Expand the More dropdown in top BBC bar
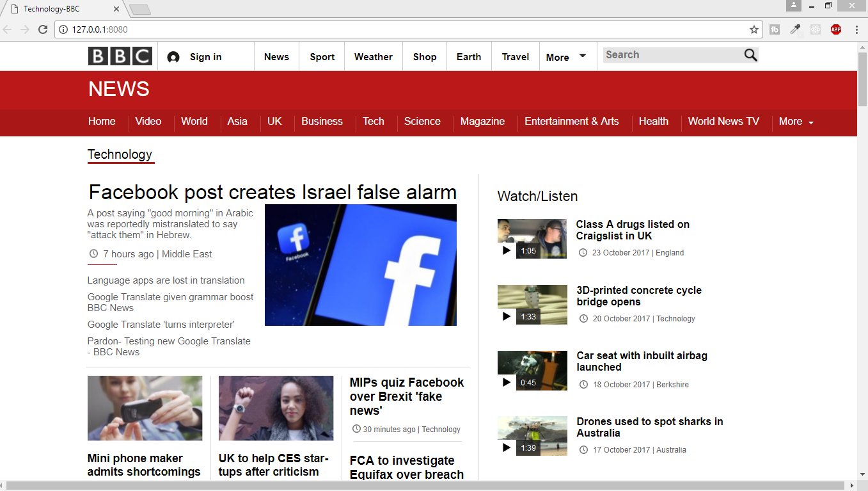Viewport: 868px width, 491px height. (565, 57)
